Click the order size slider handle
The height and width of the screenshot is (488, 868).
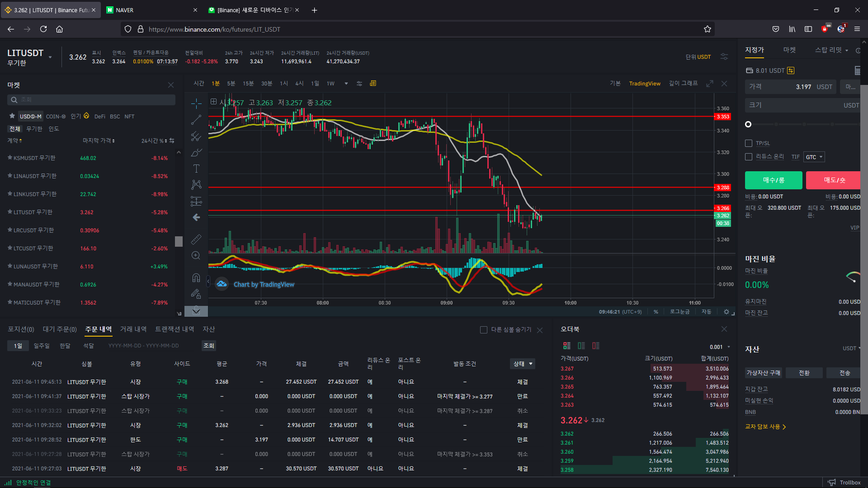(748, 124)
